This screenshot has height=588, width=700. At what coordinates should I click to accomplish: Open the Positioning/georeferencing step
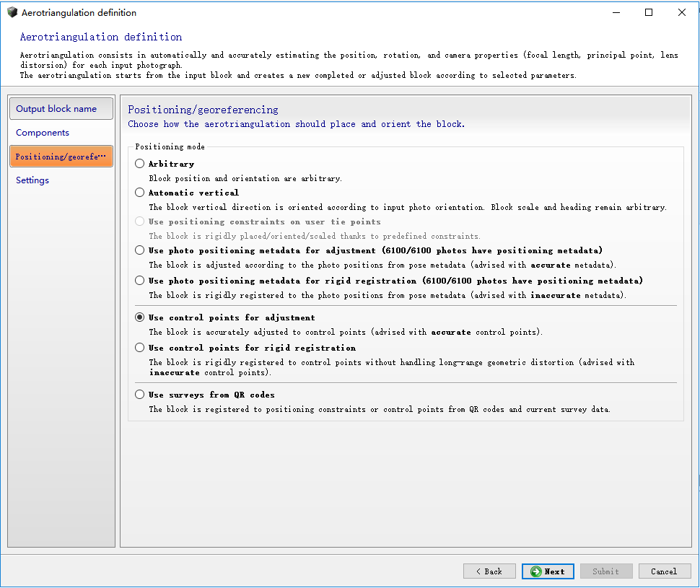tap(61, 157)
